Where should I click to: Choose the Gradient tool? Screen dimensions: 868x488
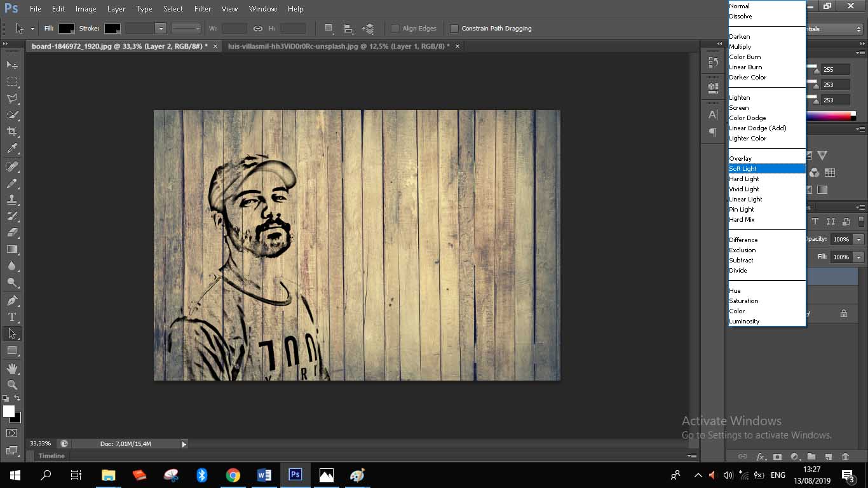(12, 250)
